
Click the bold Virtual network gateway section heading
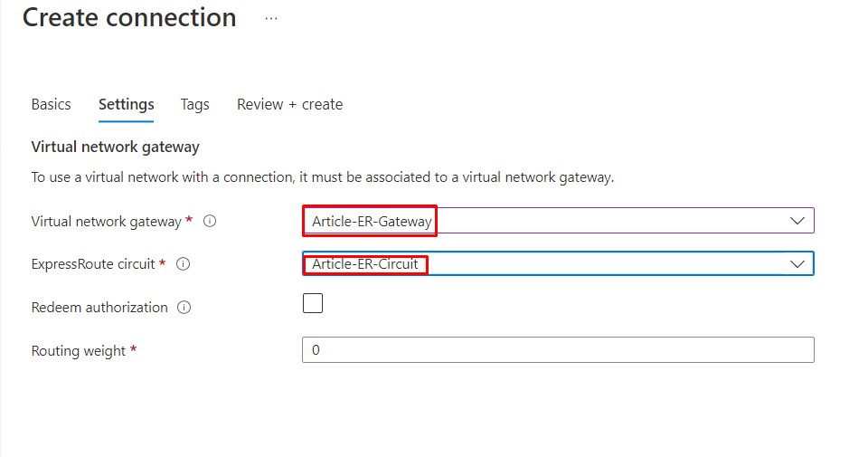tap(115, 147)
